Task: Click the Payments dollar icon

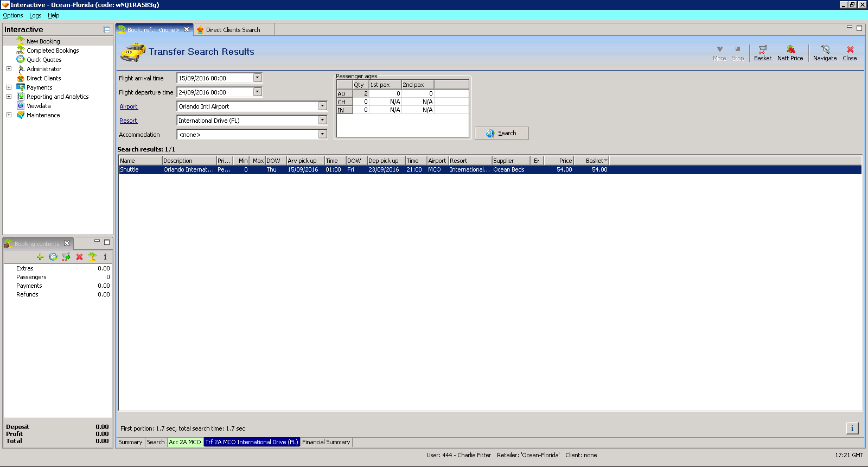Action: coord(21,87)
